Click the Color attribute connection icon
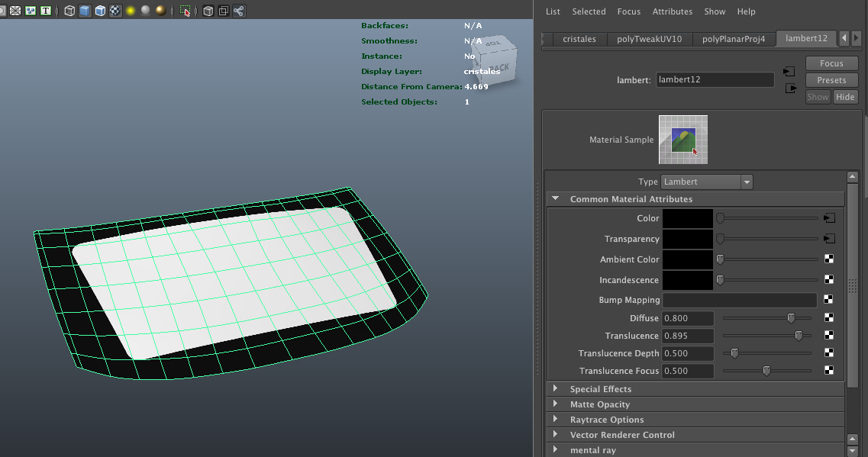868x457 pixels. pyautogui.click(x=829, y=218)
